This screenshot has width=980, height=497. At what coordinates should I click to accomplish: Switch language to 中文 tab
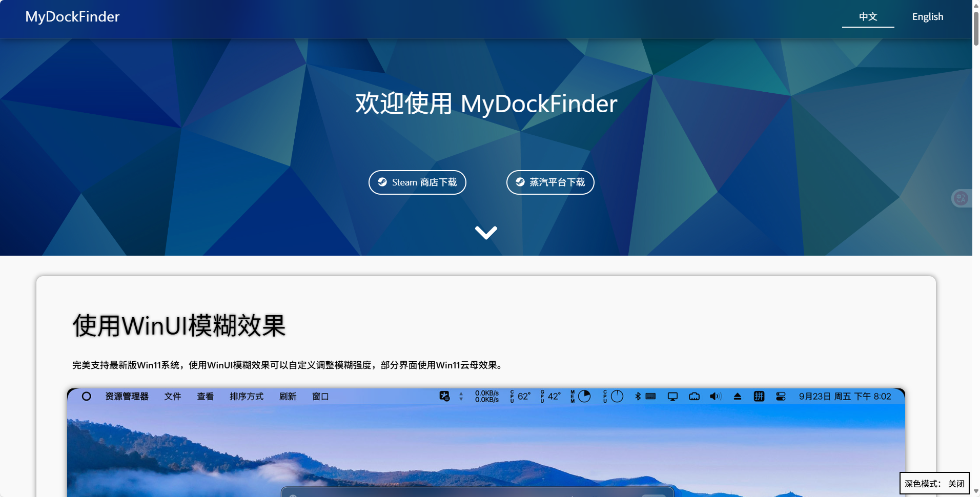tap(868, 17)
